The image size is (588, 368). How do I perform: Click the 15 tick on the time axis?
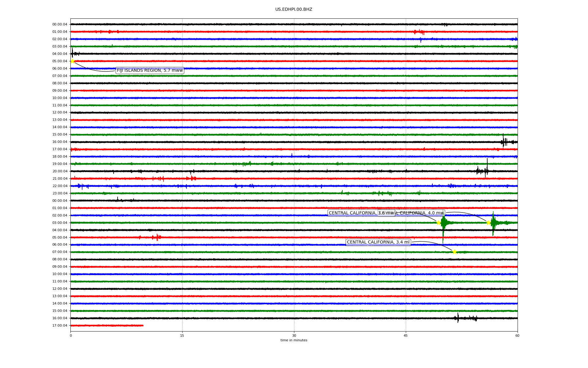[182, 335]
